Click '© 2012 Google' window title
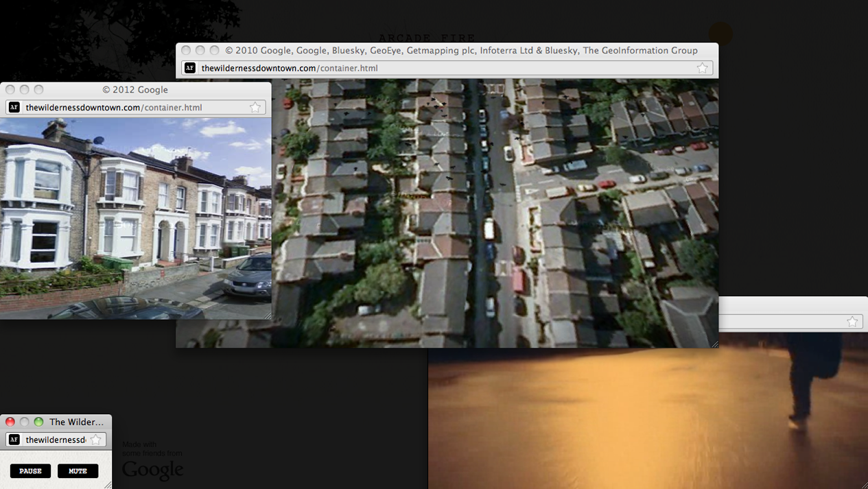 [x=135, y=90]
